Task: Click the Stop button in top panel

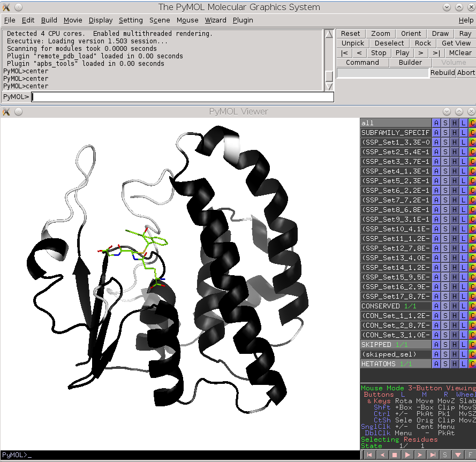Action: click(x=379, y=53)
